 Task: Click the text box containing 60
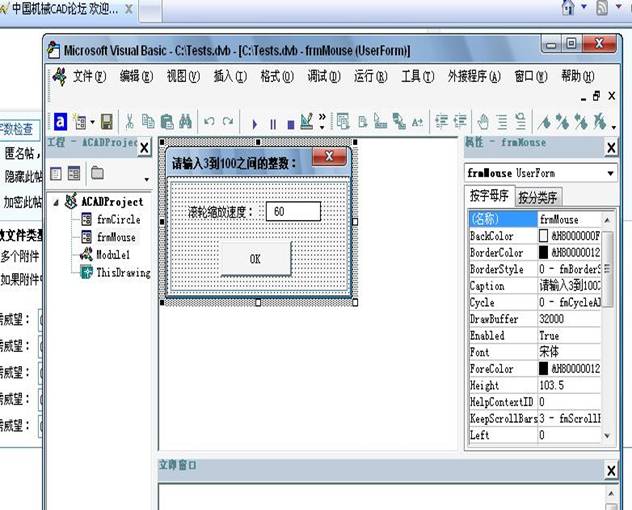tap(294, 212)
